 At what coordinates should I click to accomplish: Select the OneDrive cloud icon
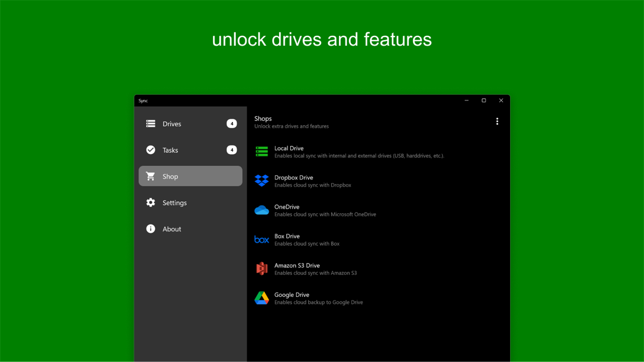tap(261, 210)
